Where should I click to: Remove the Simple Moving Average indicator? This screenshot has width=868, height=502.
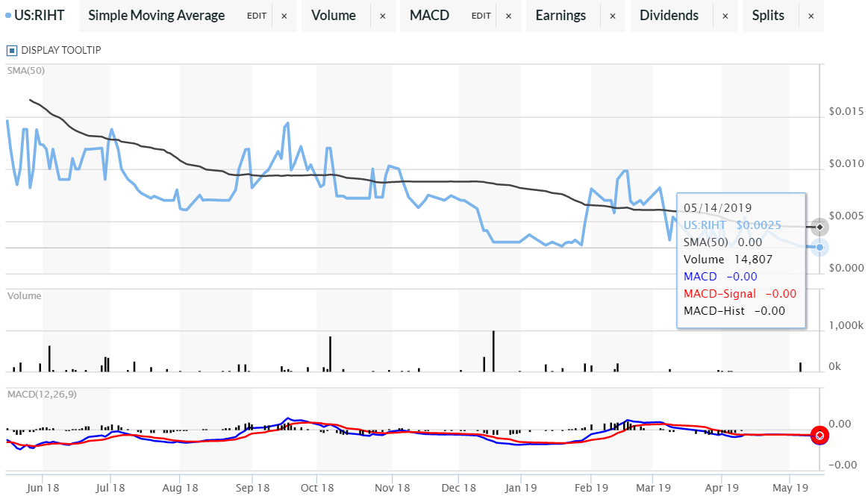click(x=284, y=16)
